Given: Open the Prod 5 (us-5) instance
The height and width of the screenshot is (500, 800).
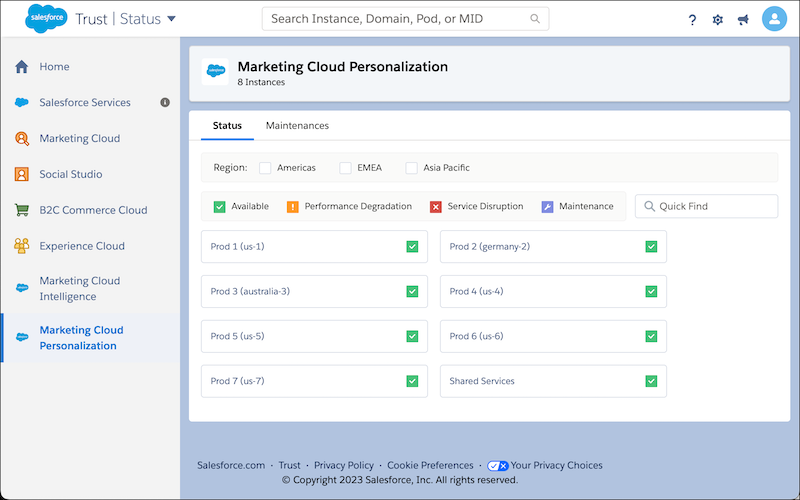Looking at the screenshot, I should tap(314, 336).
